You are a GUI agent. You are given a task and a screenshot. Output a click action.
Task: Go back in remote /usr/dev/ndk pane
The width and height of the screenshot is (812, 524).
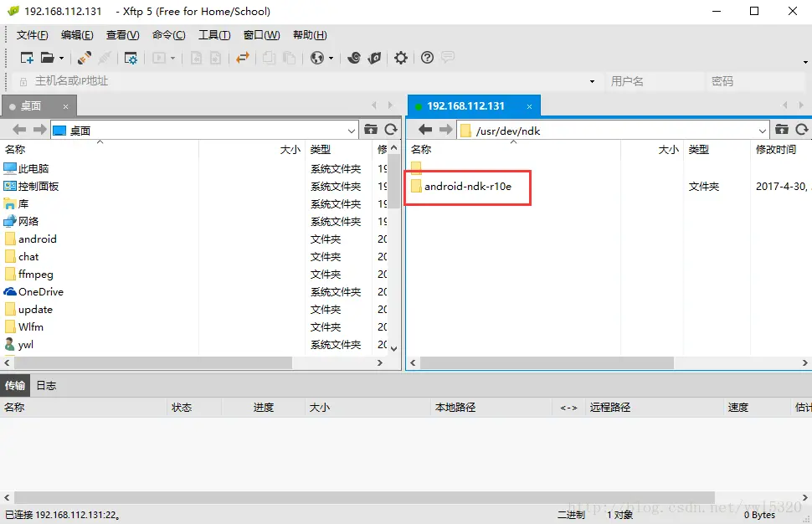click(x=425, y=130)
